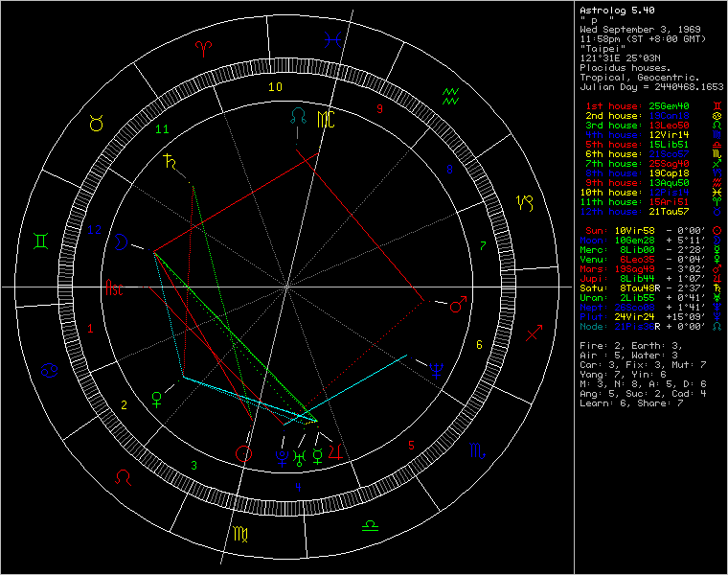
Task: Select the Pluto symbol in the chart wheel
Action: [282, 458]
